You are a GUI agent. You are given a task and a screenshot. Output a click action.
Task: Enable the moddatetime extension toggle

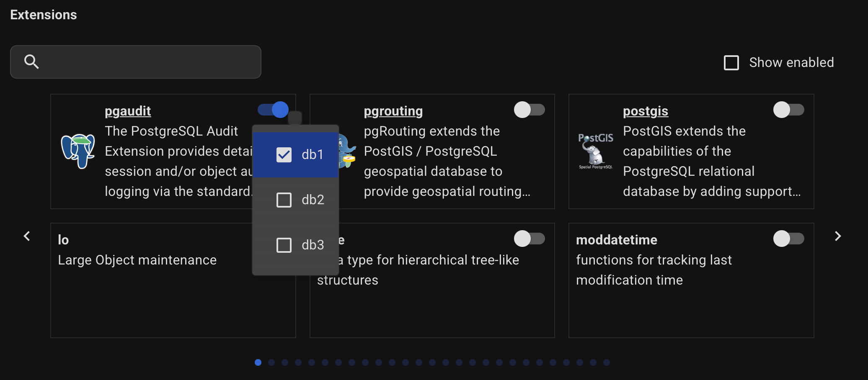[788, 239]
